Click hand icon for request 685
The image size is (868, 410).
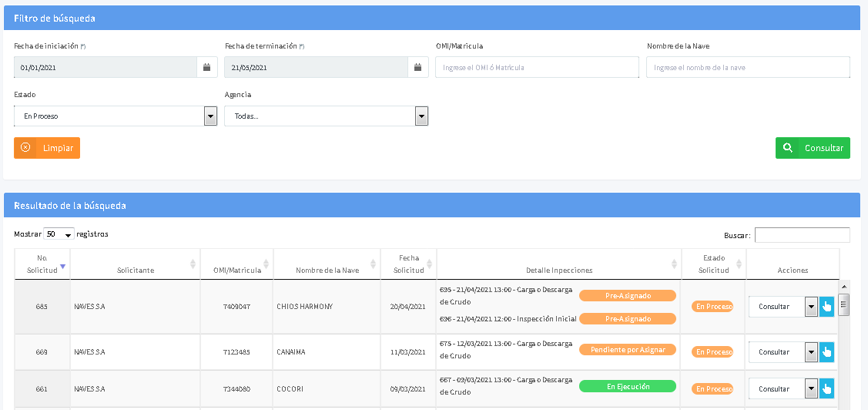(826, 307)
